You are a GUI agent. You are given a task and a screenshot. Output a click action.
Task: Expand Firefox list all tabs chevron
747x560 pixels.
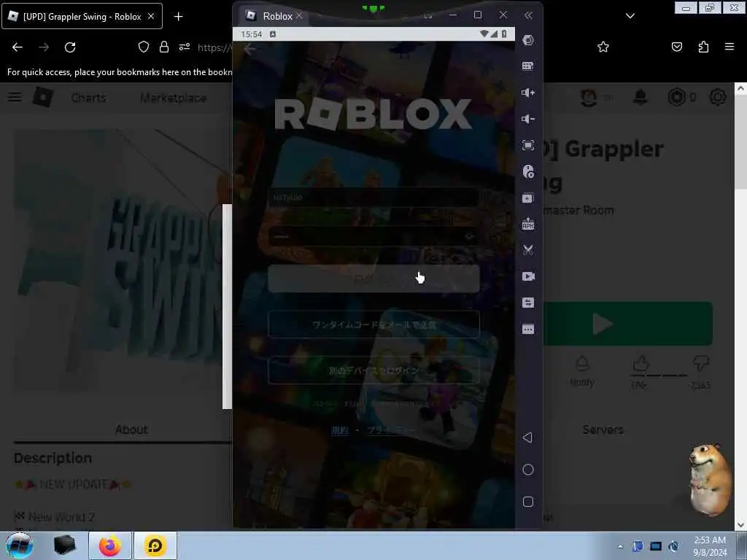tap(630, 16)
